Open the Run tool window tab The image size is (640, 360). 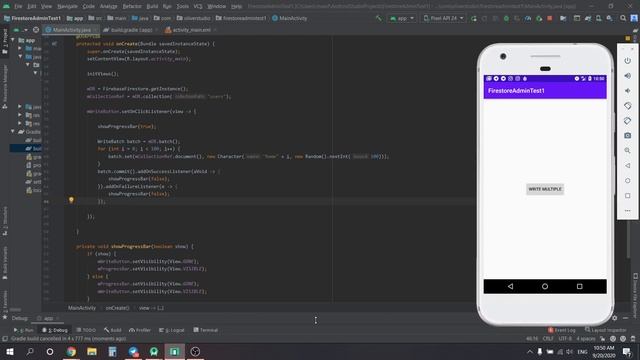point(24,330)
